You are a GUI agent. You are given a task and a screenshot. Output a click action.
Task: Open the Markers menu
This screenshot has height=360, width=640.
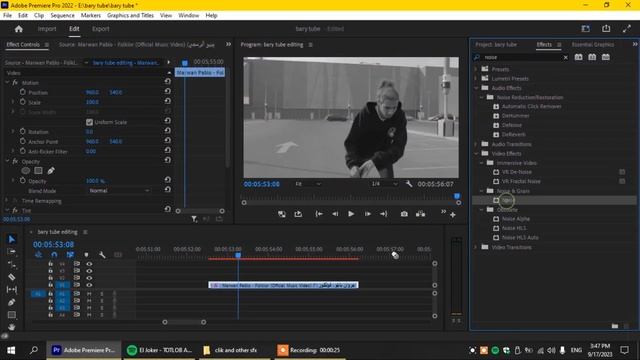click(91, 16)
